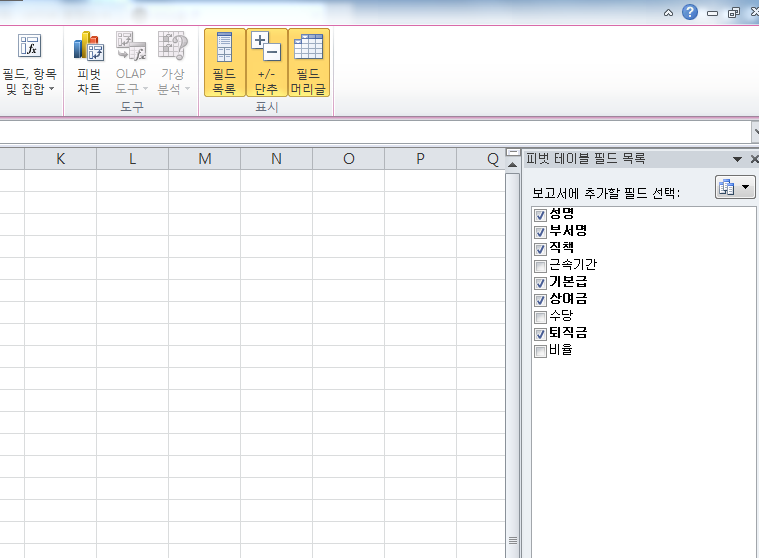Toggle the 필드 목록 pane button

click(x=224, y=63)
